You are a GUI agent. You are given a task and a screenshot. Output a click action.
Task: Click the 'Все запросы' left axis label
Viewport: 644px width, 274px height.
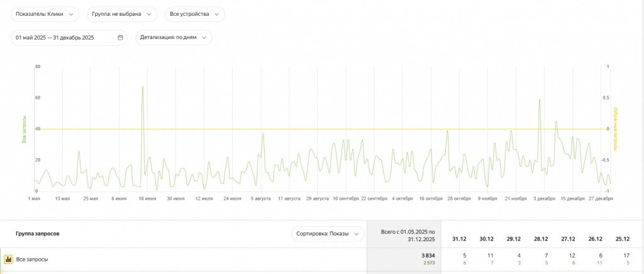24,129
